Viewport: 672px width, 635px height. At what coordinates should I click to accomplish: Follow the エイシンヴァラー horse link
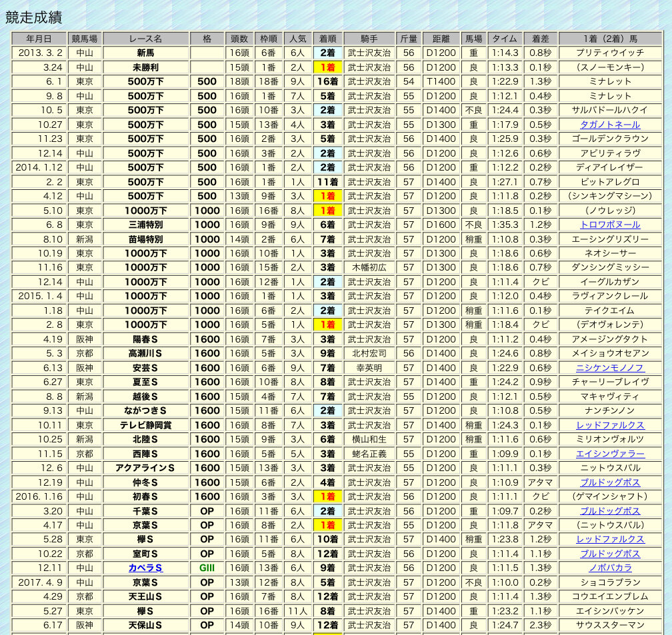[x=609, y=454]
